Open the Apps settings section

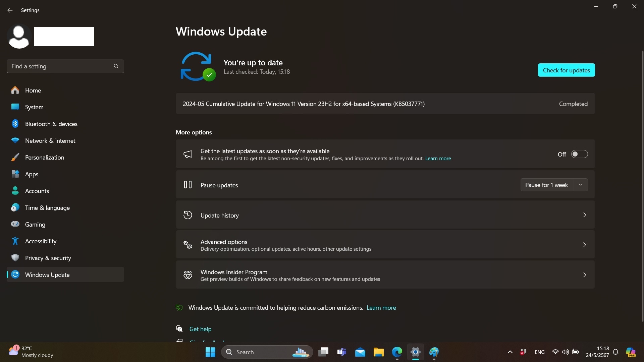pos(65,174)
